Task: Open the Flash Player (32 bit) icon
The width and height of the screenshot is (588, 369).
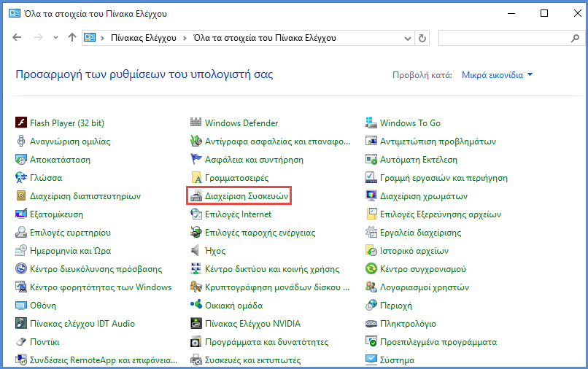Action: pyautogui.click(x=21, y=123)
